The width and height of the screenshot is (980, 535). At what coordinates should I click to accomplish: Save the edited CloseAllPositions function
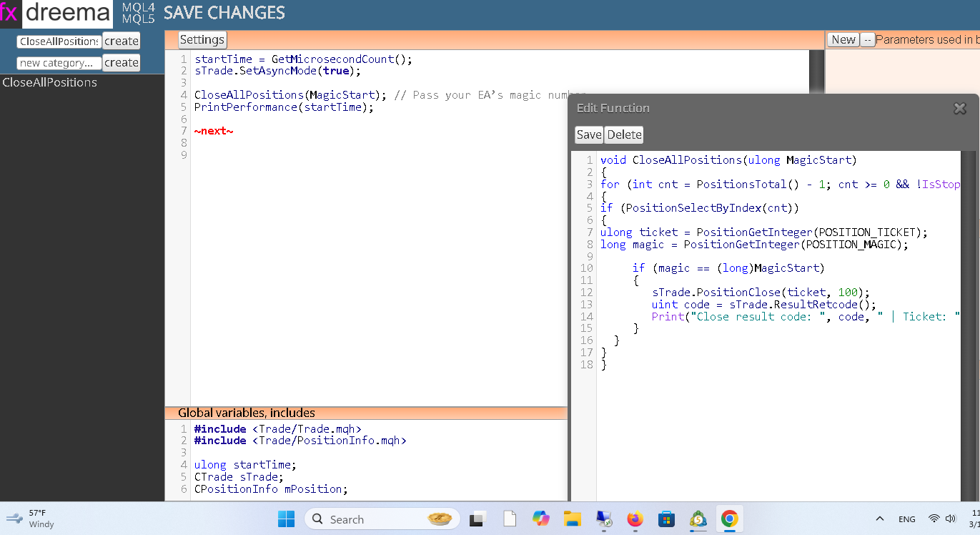589,134
